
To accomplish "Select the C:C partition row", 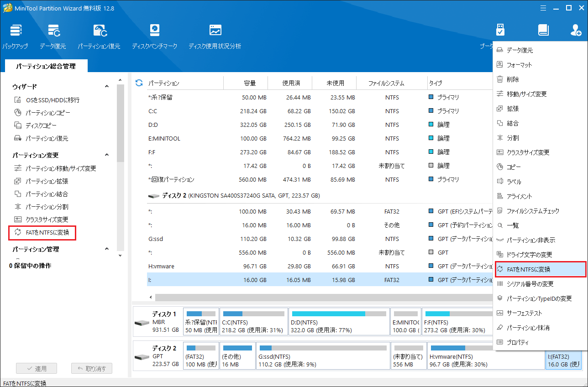I will tap(320, 111).
